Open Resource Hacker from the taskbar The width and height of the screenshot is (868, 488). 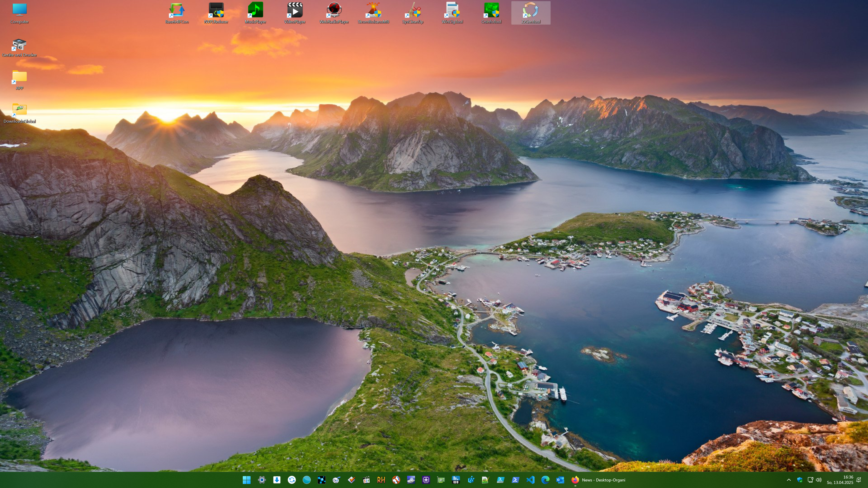[x=381, y=480]
